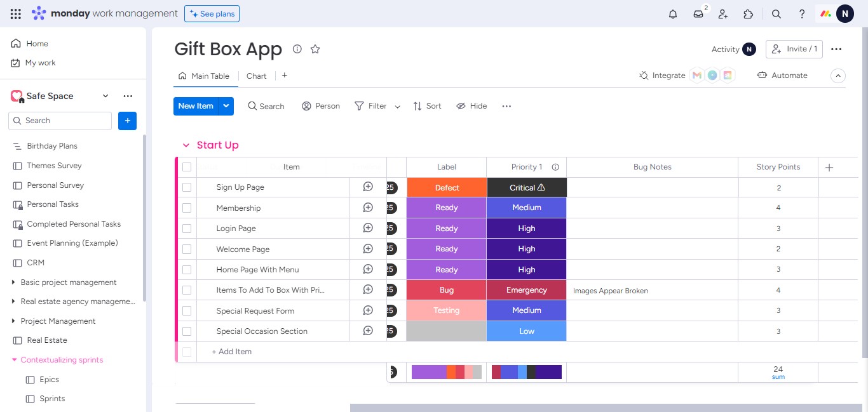Click the New Item button

click(196, 106)
